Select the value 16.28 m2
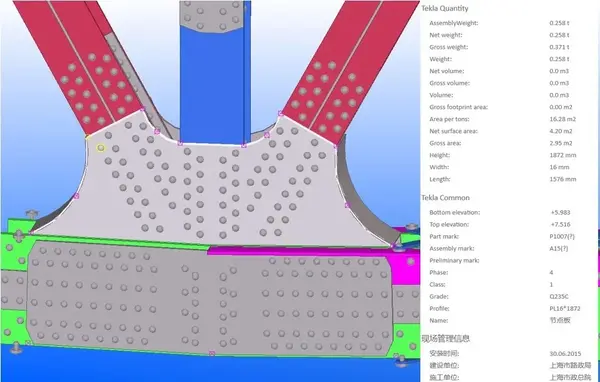Screen dimensions: 600x382 562,119
